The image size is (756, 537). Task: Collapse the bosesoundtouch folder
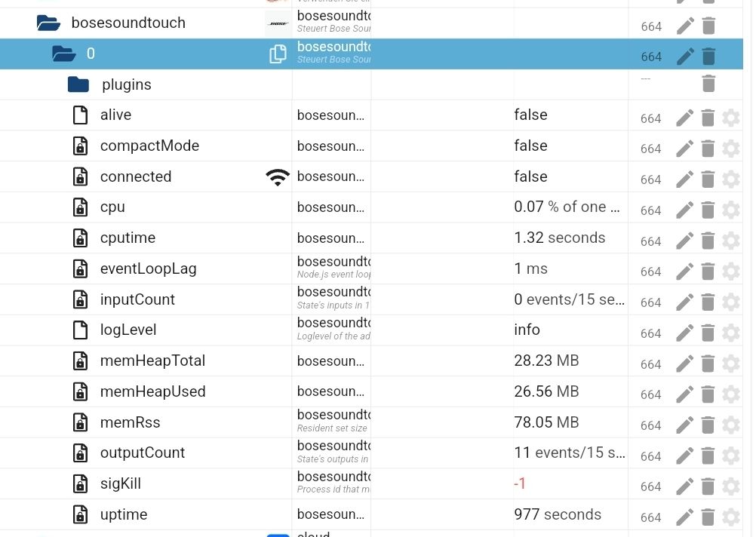[x=48, y=23]
